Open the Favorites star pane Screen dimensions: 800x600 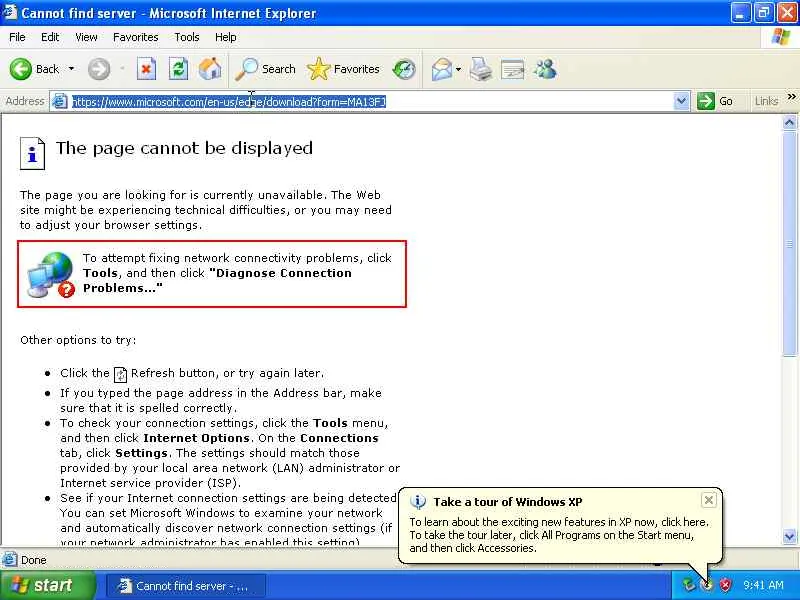[x=343, y=69]
